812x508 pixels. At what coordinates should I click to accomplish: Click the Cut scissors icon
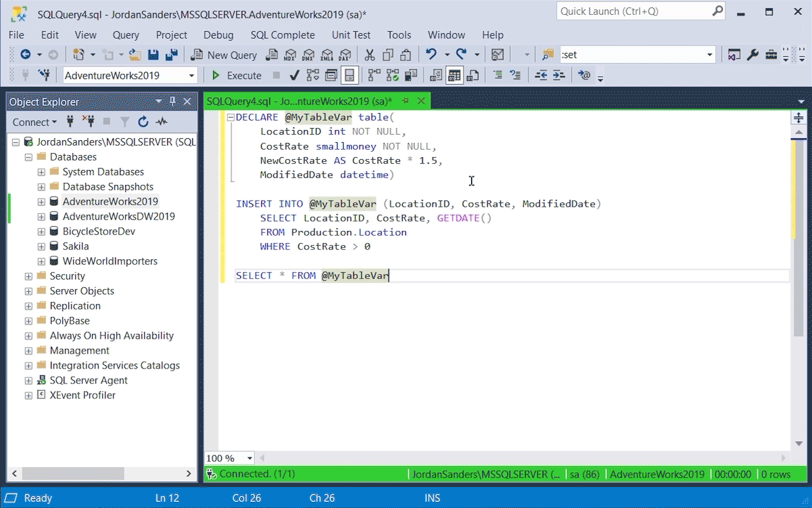click(369, 55)
